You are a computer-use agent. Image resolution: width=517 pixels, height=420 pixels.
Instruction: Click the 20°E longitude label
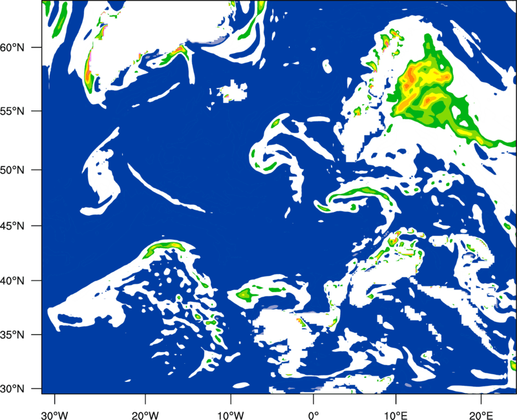pyautogui.click(x=481, y=415)
